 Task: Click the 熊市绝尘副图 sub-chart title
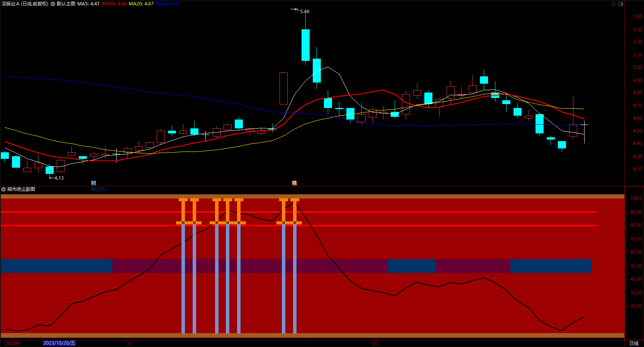pos(21,189)
